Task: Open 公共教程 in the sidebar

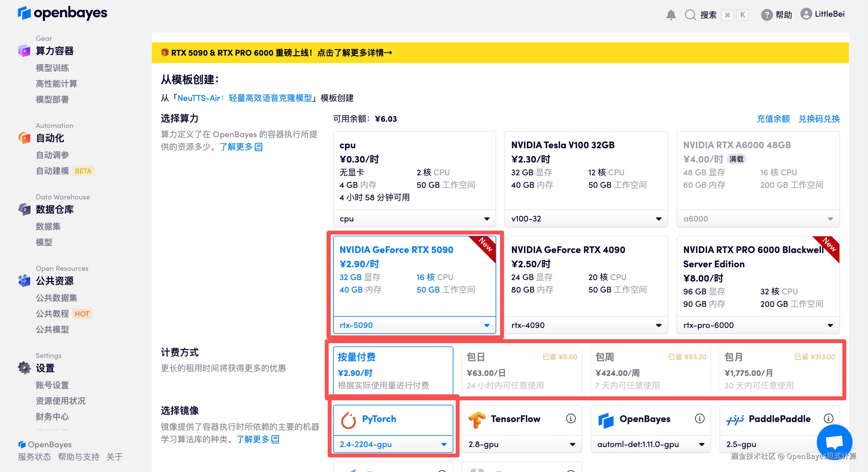Action: [53, 314]
